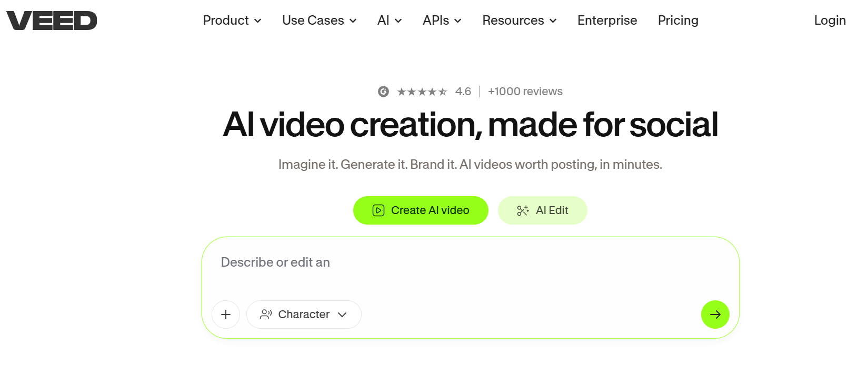Click the scissors sparkle AI Edit icon

(x=523, y=210)
